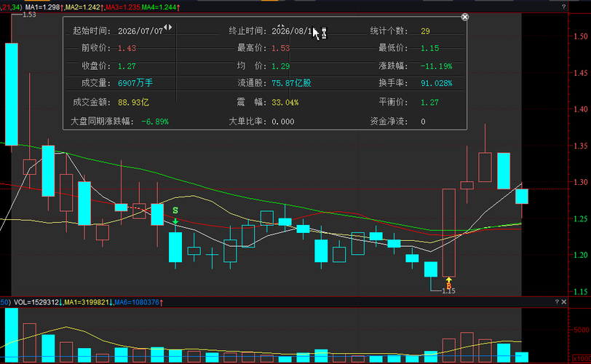Click the average price value 1.29

tap(280, 66)
